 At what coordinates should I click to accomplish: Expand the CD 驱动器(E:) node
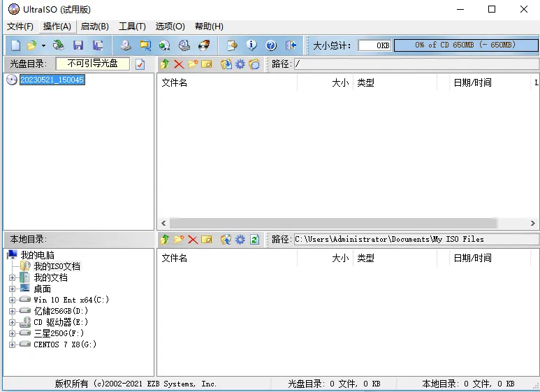(x=12, y=322)
